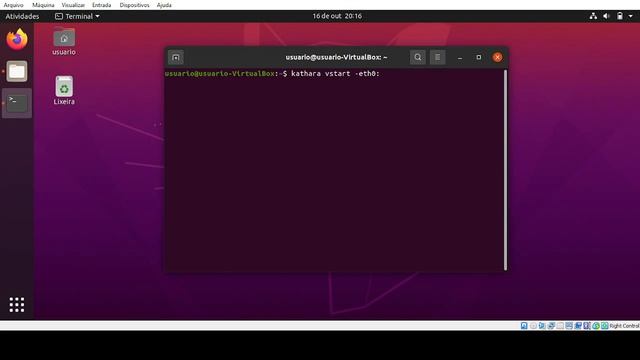The image size is (640, 360).
Task: Click the VirtualBox hard disk status icon
Action: [x=524, y=326]
